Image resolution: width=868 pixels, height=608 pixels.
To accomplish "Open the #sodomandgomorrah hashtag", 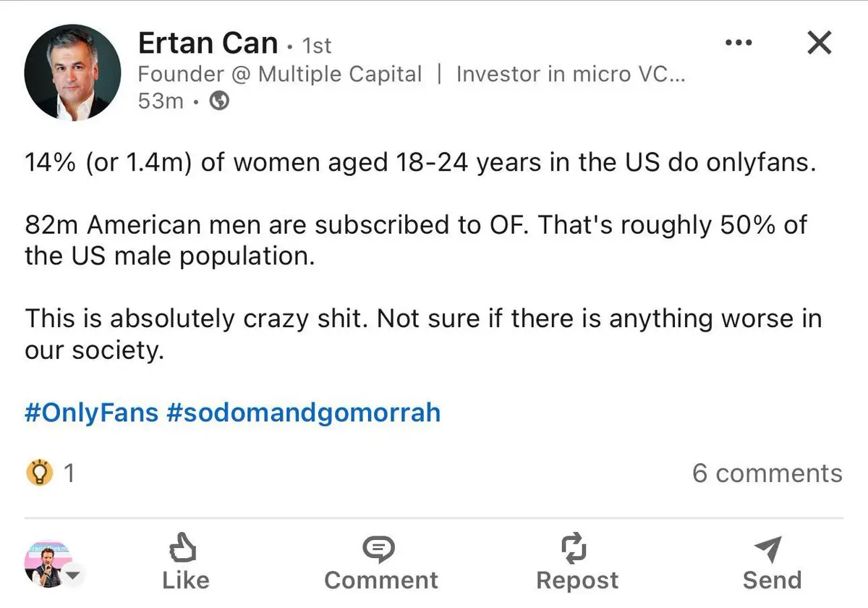I will 303,413.
